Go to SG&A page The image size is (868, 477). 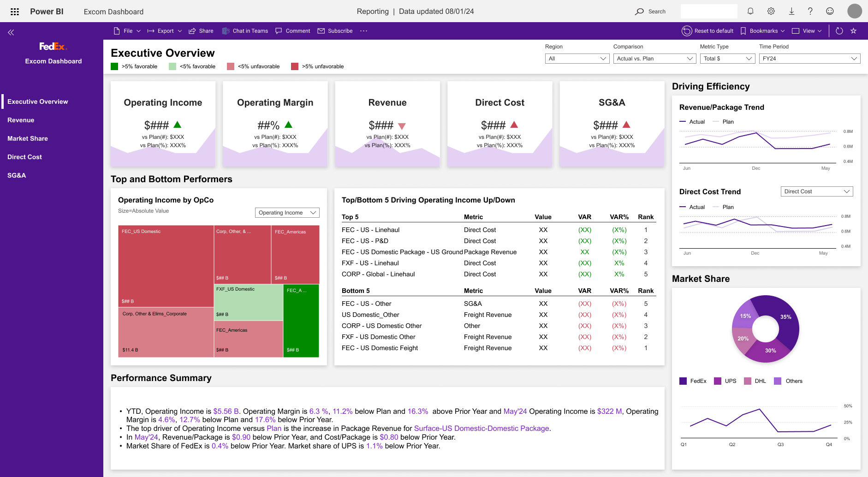[x=17, y=175]
